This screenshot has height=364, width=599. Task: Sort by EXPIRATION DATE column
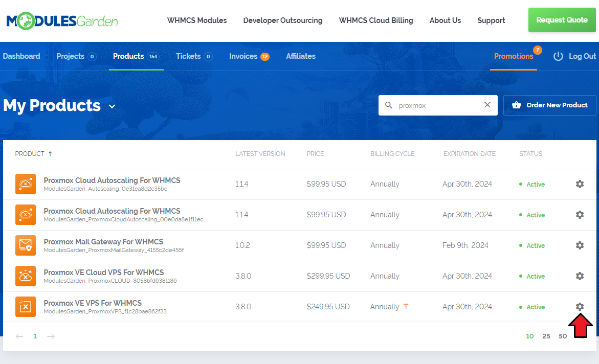tap(470, 153)
